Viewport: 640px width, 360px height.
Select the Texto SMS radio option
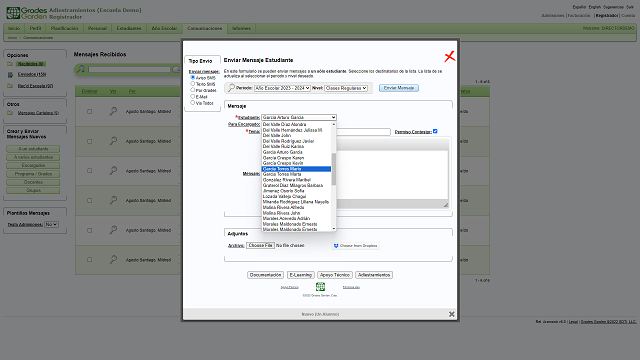pyautogui.click(x=193, y=84)
